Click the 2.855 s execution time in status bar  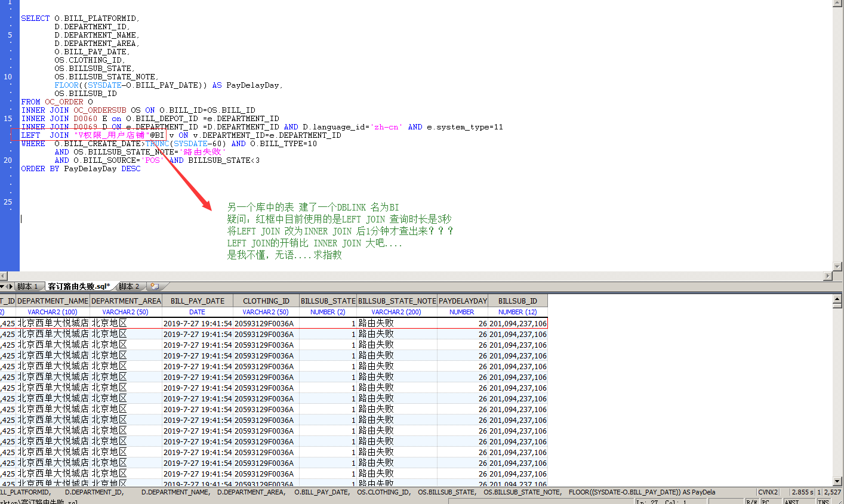(x=802, y=492)
